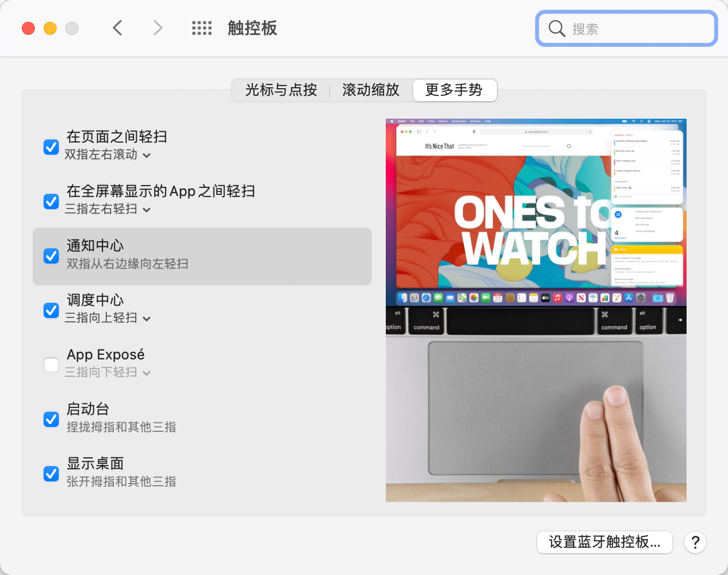
Task: Open 双指左右滚动 dropdown
Action: pyautogui.click(x=108, y=155)
